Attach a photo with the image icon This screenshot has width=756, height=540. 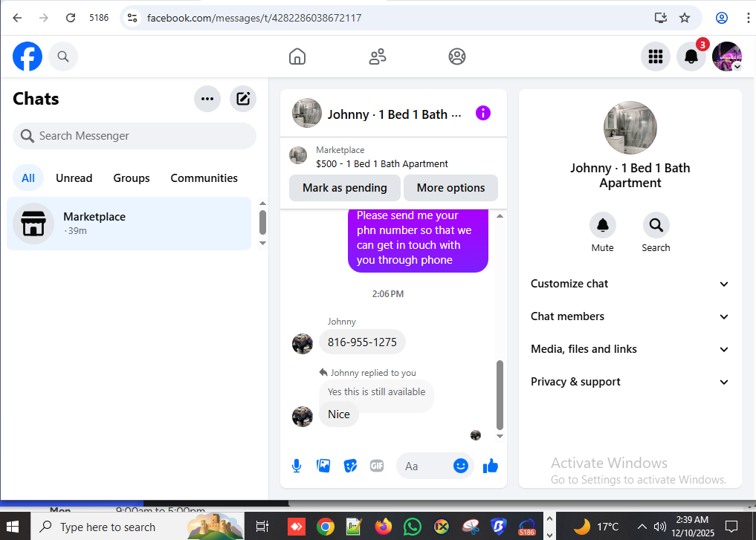pyautogui.click(x=323, y=466)
